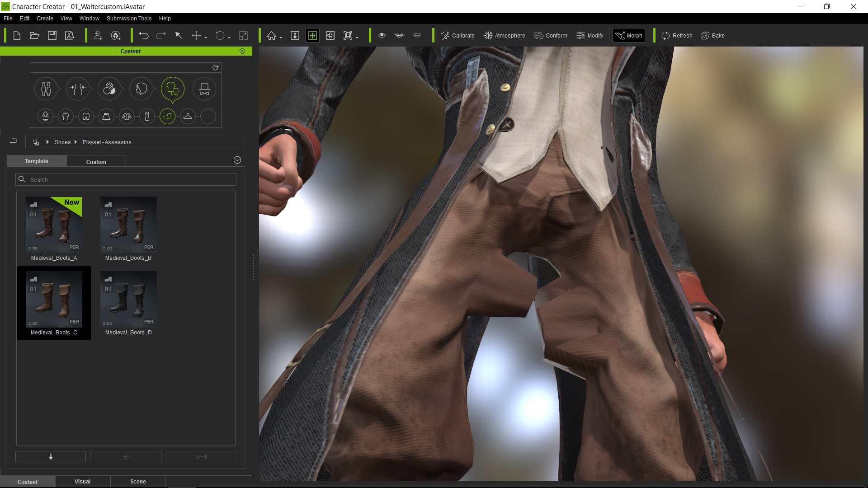The image size is (868, 488).
Task: Click the Conform button
Action: [550, 36]
